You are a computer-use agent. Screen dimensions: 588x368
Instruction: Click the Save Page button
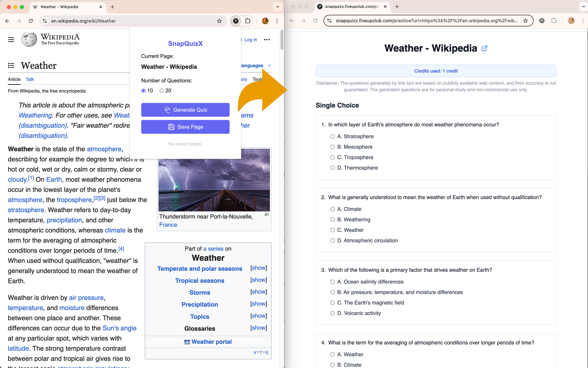pyautogui.click(x=185, y=127)
